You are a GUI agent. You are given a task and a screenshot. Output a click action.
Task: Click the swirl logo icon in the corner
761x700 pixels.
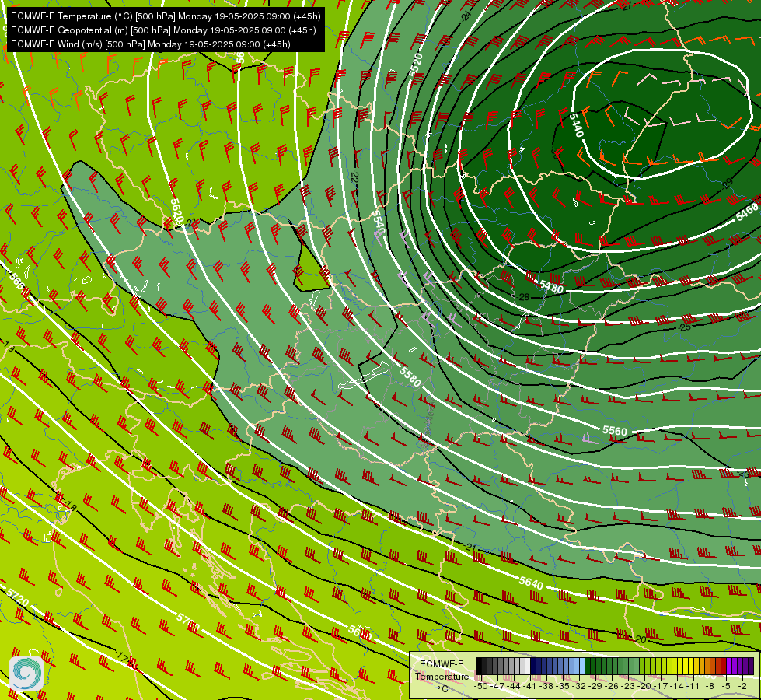tap(26, 674)
